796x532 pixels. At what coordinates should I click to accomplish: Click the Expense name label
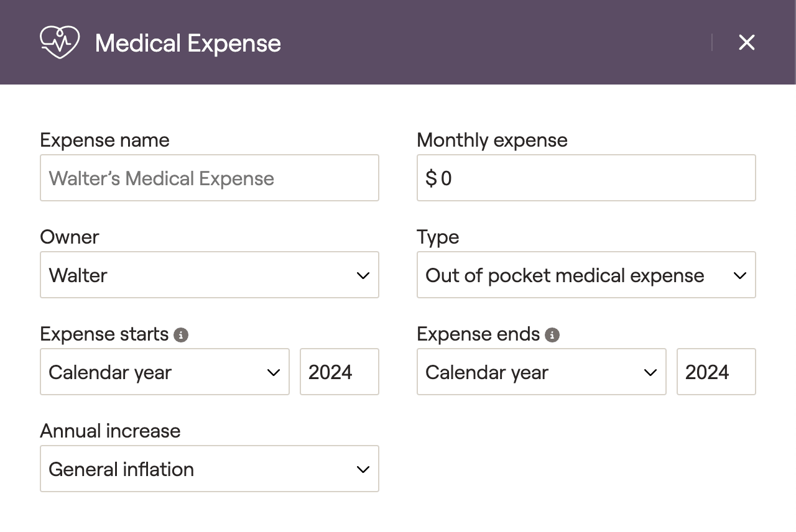tap(104, 140)
